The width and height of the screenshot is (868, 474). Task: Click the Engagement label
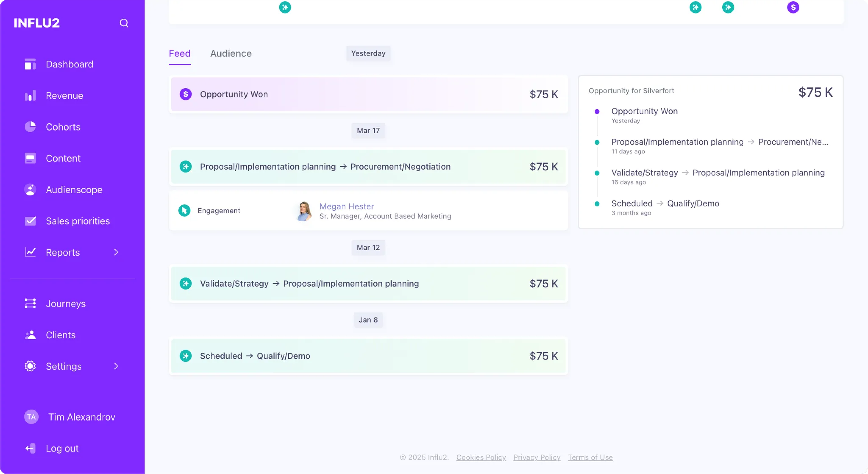tap(219, 211)
